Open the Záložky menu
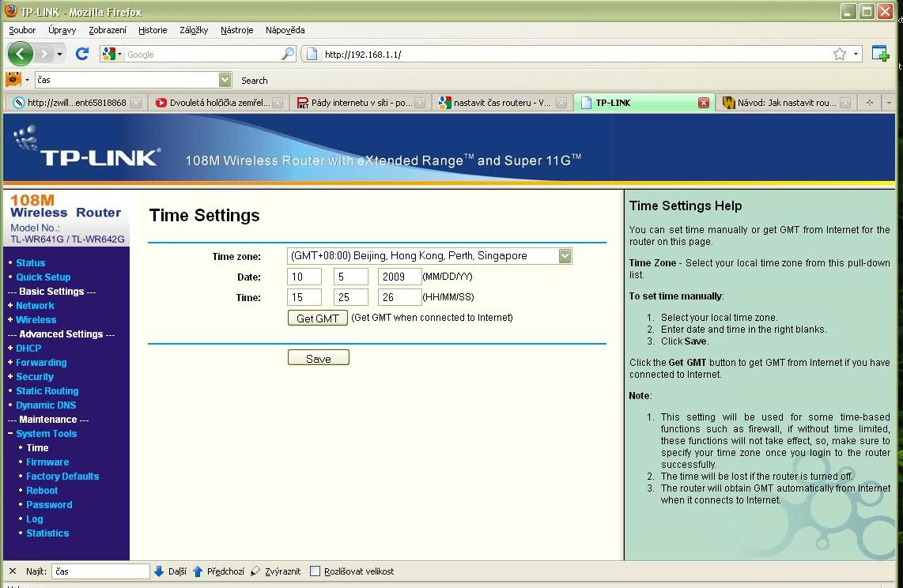This screenshot has width=903, height=588. [194, 30]
